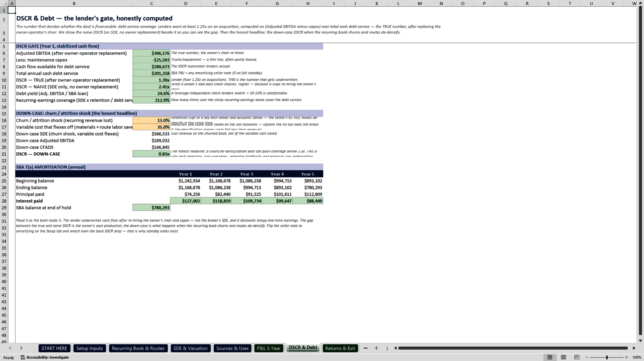Image resolution: width=644 pixels, height=361 pixels.
Task: Select SBA balance at end $780,293 in column C
Action: tap(152, 208)
